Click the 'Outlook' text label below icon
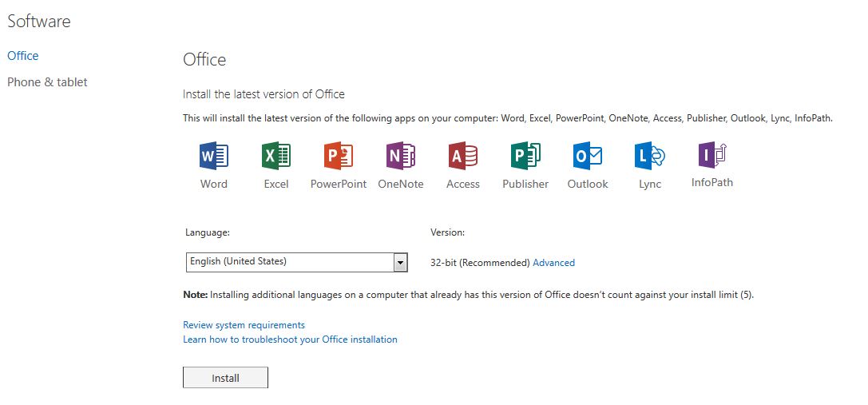Viewport: 868px width, 405px height. pos(588,184)
